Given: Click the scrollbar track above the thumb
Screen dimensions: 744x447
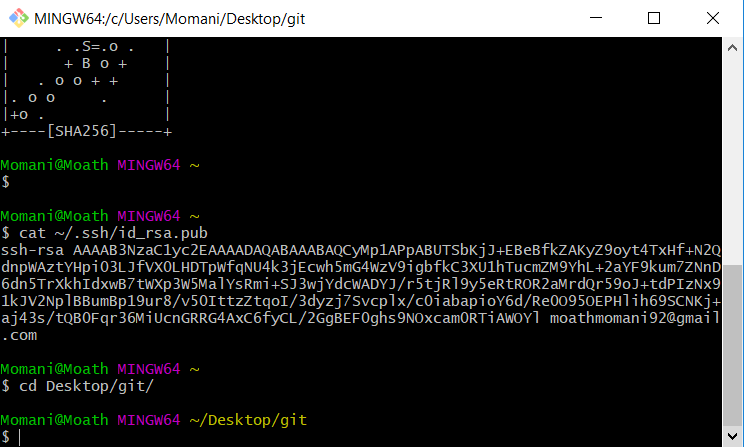Looking at the screenshot, I should 732,160.
